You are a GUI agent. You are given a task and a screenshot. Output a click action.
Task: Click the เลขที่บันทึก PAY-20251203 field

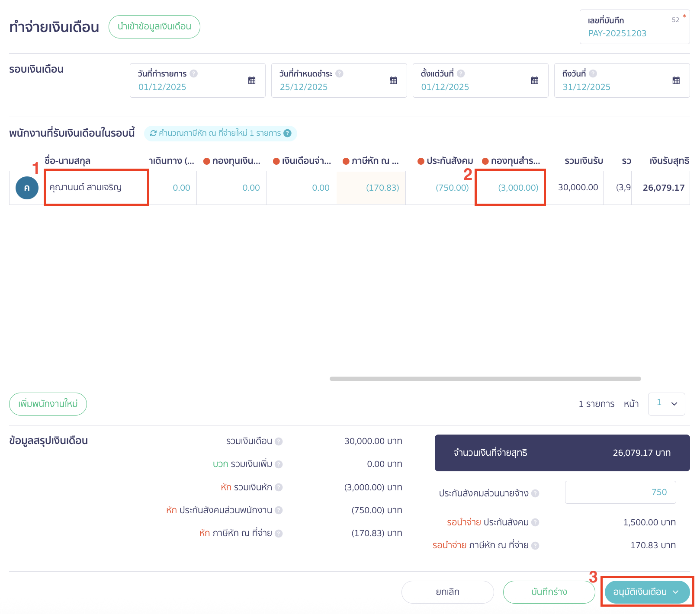tap(634, 27)
